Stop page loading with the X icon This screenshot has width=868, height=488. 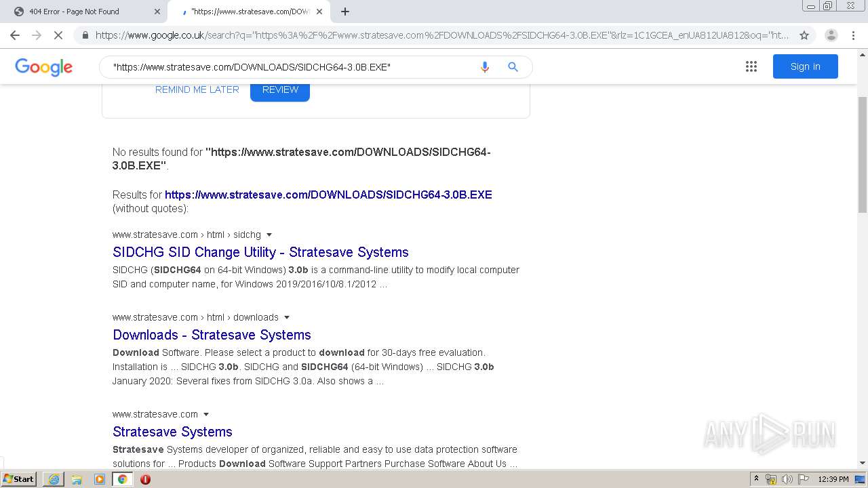[x=58, y=35]
